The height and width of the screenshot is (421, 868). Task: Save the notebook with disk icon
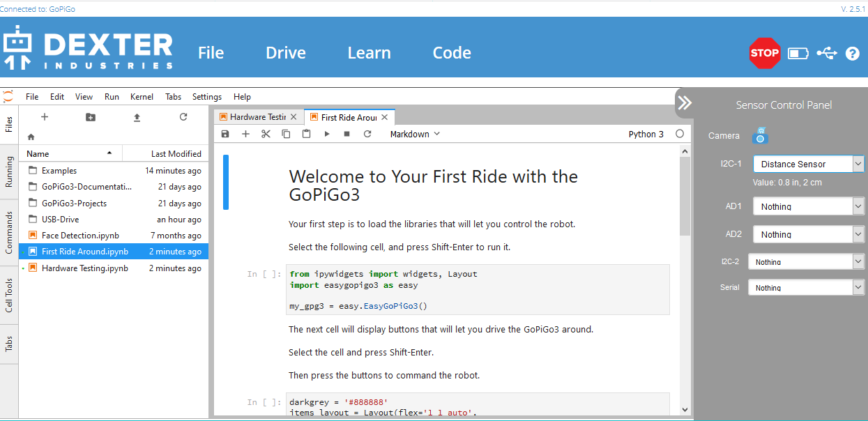[x=224, y=134]
